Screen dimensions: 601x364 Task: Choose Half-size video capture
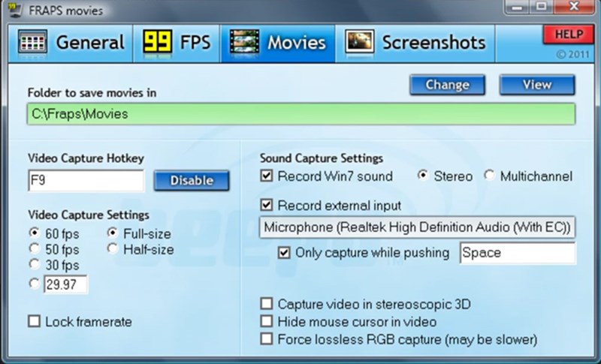point(112,249)
